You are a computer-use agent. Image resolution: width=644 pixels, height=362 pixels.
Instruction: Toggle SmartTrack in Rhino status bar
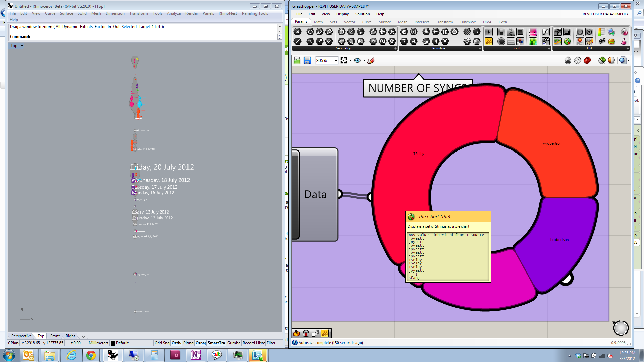tap(216, 343)
